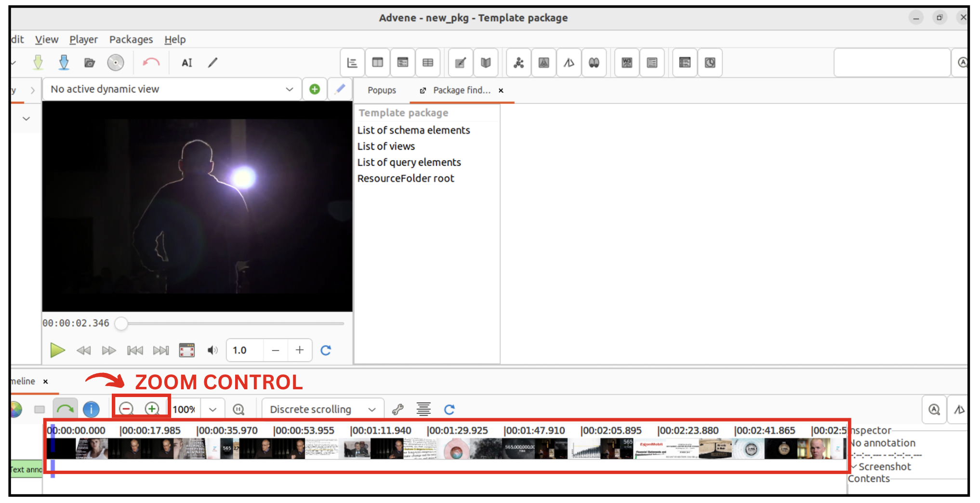Click the triangle sail icon right of timeline
The width and height of the screenshot is (980, 503).
[x=959, y=410]
